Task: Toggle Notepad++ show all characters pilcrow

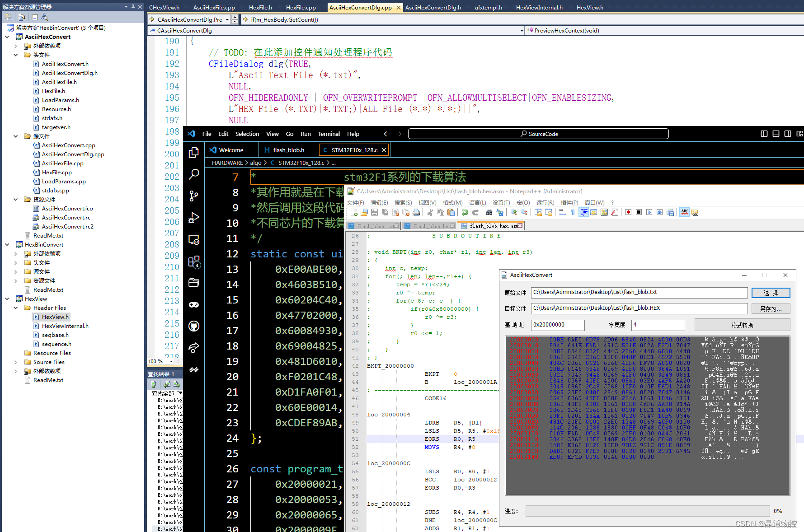Action: pyautogui.click(x=573, y=212)
